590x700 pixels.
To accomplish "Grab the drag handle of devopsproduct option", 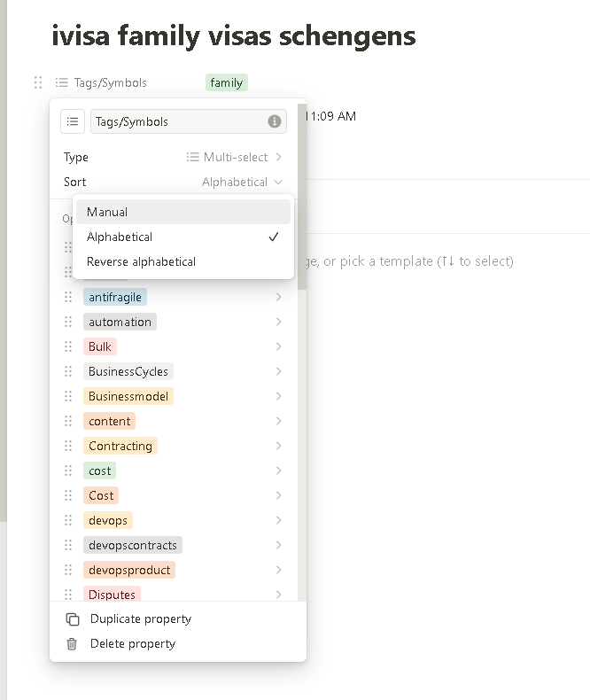I will [x=68, y=570].
